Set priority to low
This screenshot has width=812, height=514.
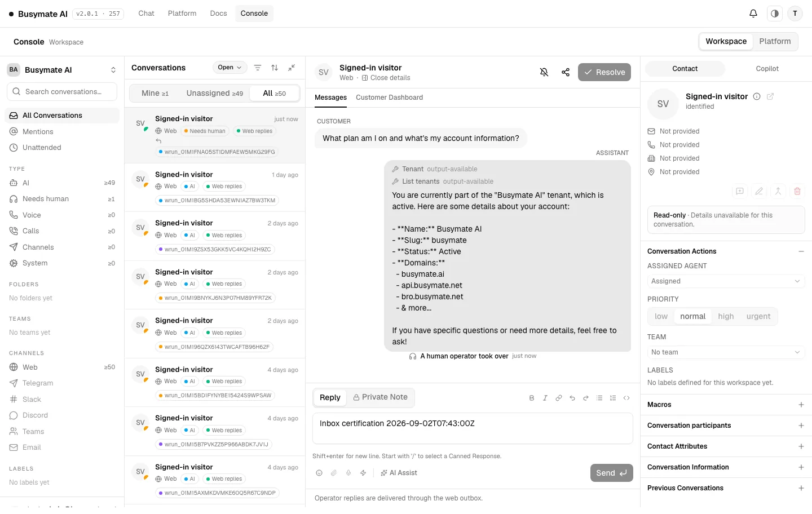pyautogui.click(x=661, y=317)
